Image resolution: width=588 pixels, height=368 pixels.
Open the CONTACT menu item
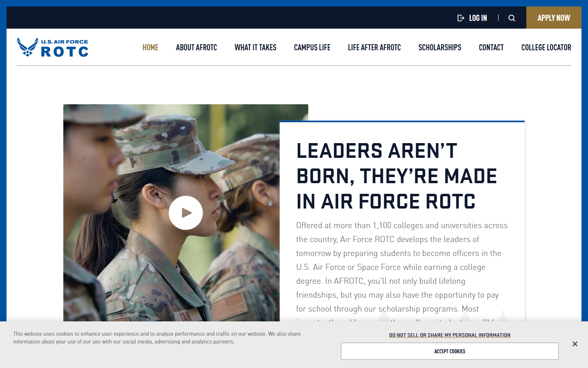pos(491,47)
